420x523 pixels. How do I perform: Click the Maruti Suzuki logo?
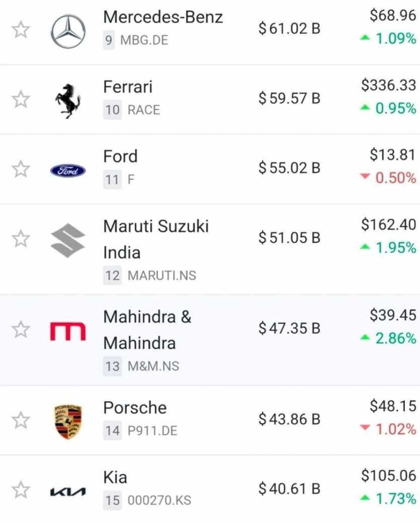pos(68,241)
